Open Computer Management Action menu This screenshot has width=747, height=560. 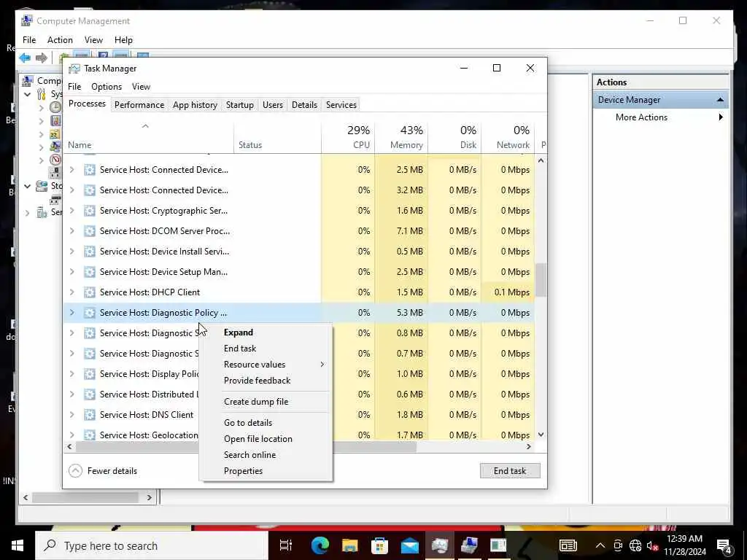click(60, 40)
